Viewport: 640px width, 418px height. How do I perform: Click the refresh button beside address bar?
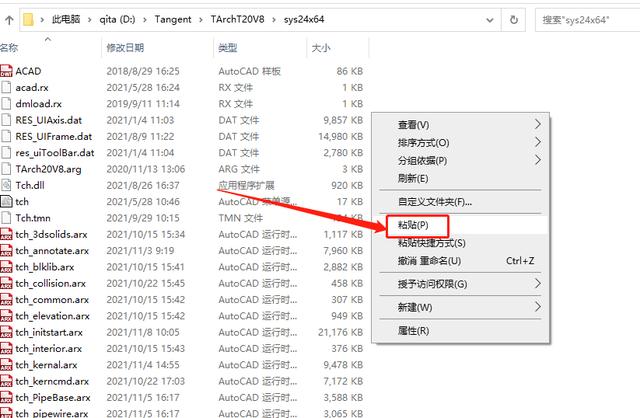[514, 20]
